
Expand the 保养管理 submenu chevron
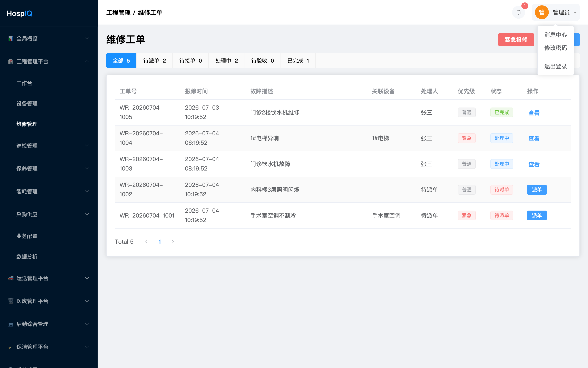87,168
